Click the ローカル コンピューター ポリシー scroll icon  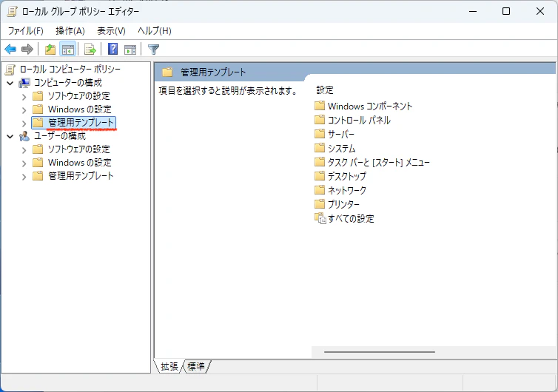[x=10, y=70]
